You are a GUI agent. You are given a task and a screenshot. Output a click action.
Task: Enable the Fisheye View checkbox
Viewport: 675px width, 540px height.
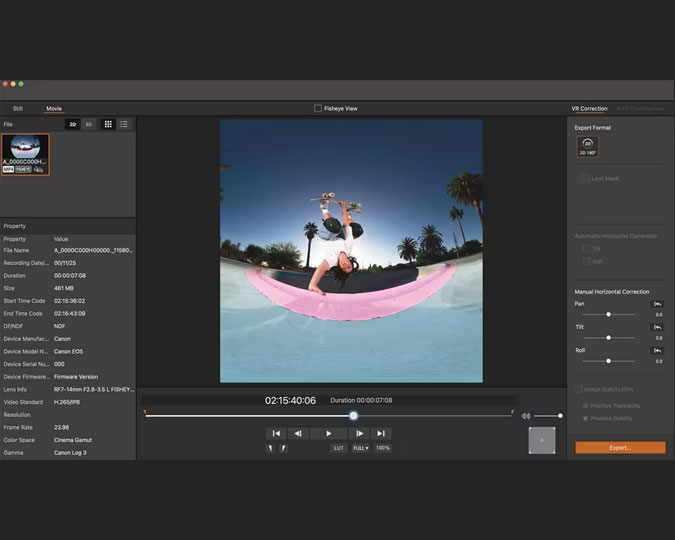point(318,108)
